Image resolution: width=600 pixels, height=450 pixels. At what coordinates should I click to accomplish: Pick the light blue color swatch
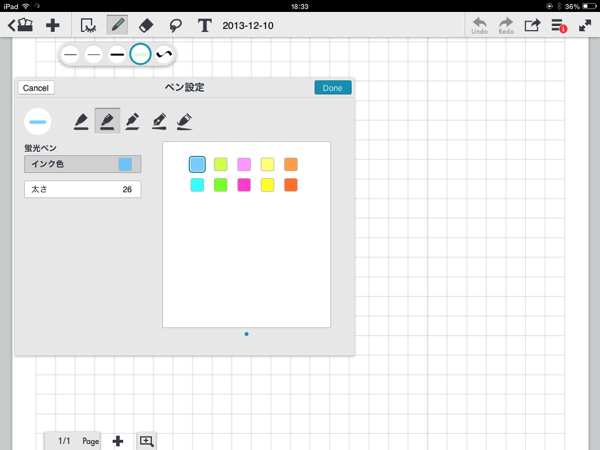[197, 164]
